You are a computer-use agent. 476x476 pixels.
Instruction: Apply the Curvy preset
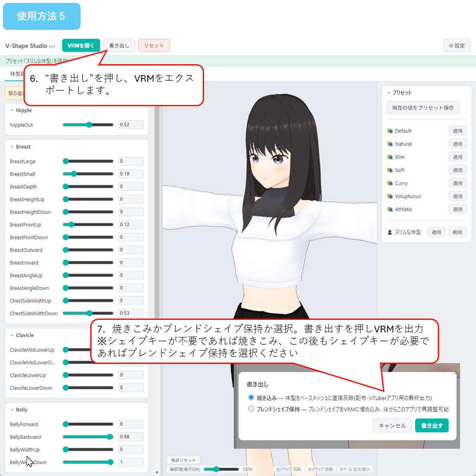[x=457, y=183]
